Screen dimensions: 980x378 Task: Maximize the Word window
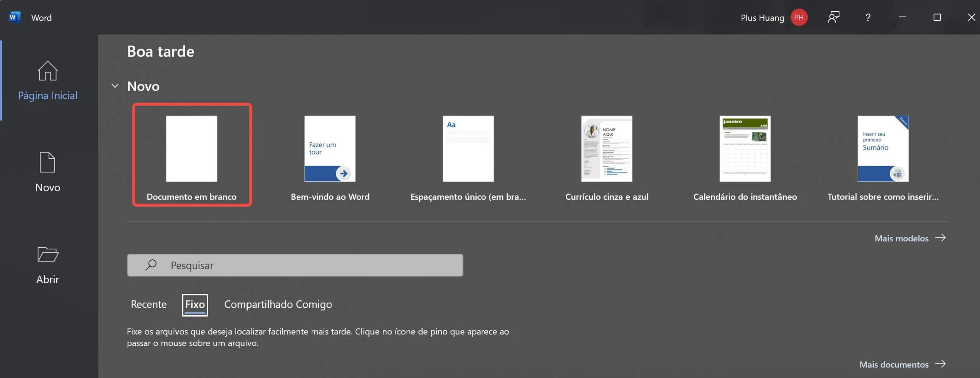click(937, 17)
